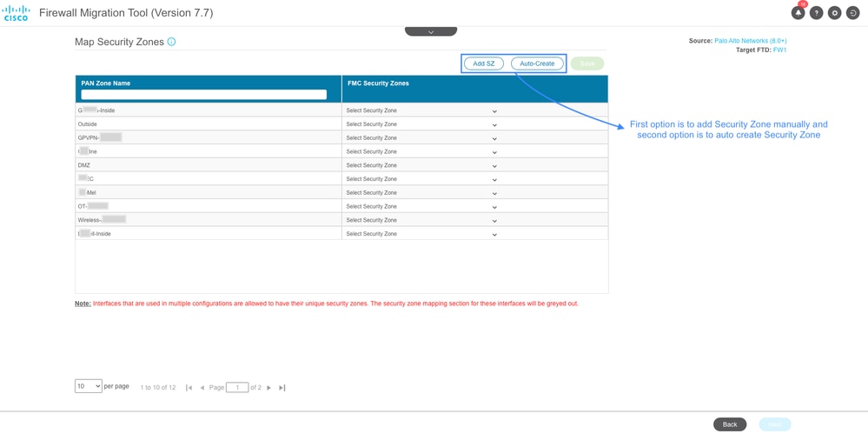The height and width of the screenshot is (434, 868).
Task: Click the Cisco logo
Action: (x=17, y=13)
